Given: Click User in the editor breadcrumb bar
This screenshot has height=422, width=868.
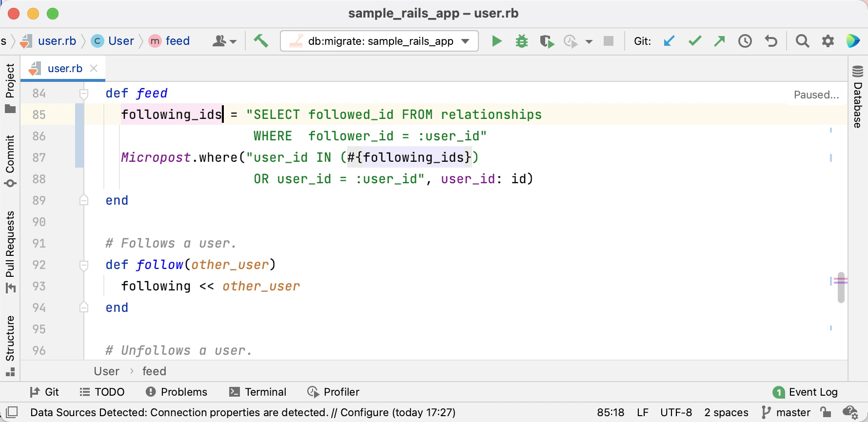Looking at the screenshot, I should click(106, 371).
